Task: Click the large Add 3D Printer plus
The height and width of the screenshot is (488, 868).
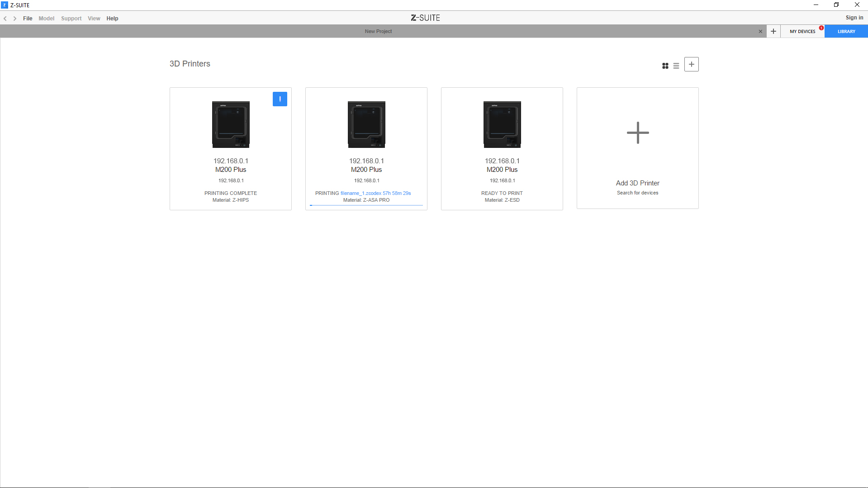Action: (637, 133)
